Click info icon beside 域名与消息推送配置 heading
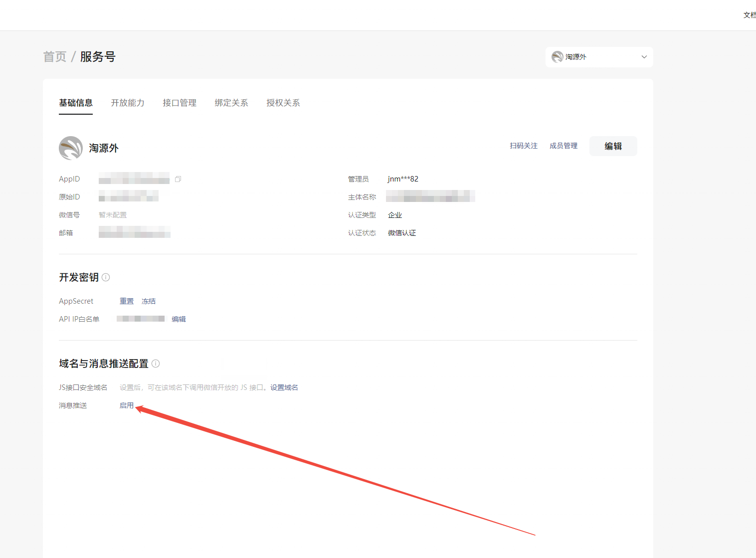The image size is (756, 558). pos(156,364)
